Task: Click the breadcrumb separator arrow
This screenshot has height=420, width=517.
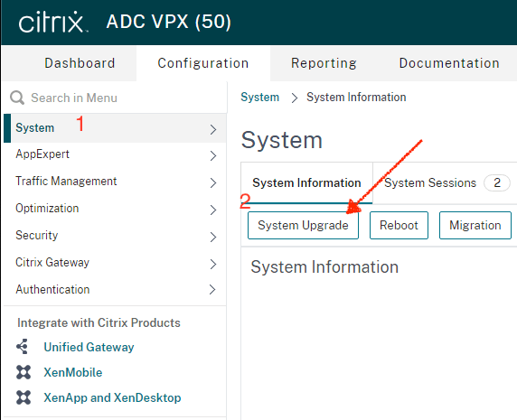Action: 295,98
